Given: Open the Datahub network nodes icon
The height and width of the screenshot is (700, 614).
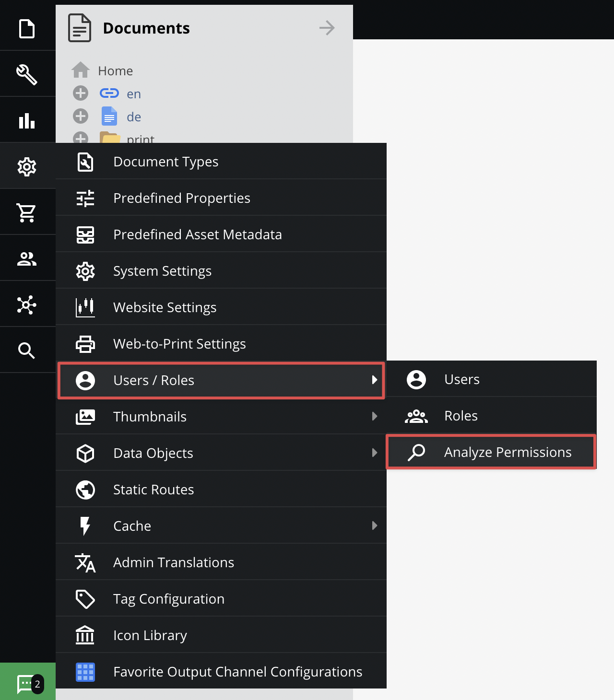Looking at the screenshot, I should (27, 305).
